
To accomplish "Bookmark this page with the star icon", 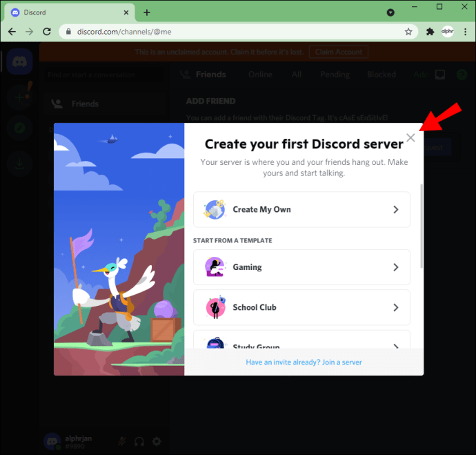I will [408, 32].
